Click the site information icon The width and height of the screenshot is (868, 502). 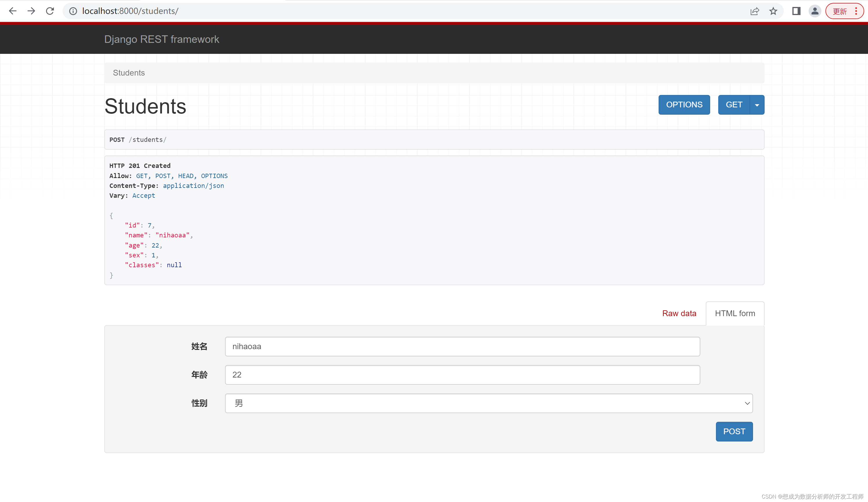(73, 11)
